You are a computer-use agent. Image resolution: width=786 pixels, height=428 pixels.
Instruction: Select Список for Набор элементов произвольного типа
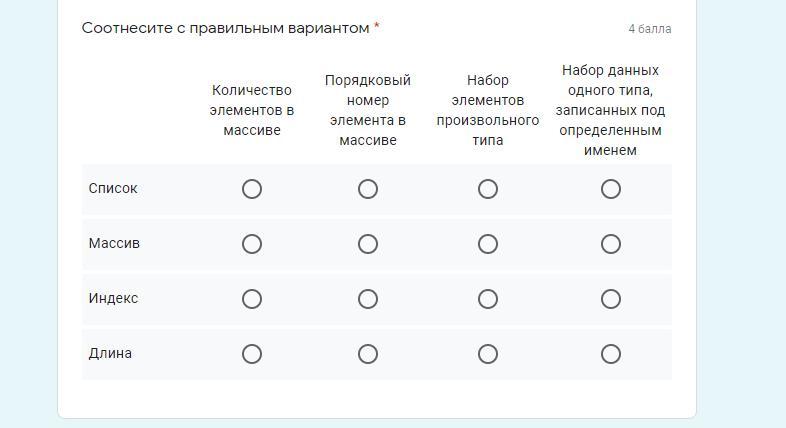click(488, 189)
